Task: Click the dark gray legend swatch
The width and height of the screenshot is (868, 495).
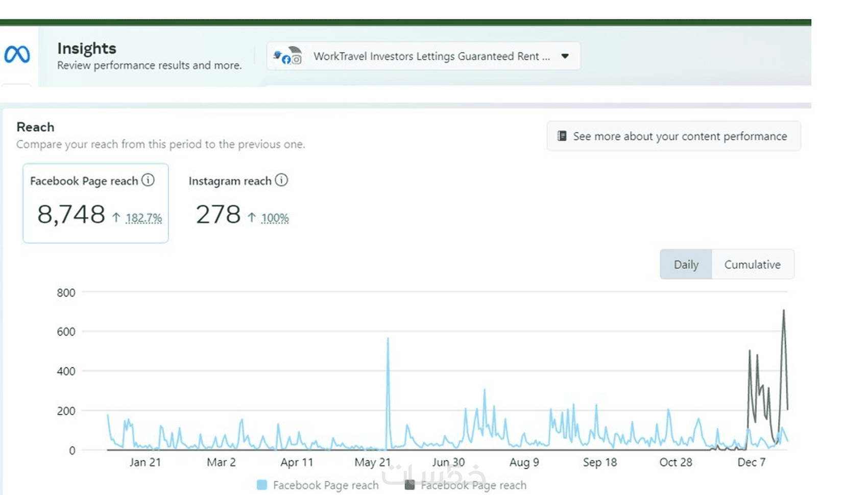Action: [409, 485]
